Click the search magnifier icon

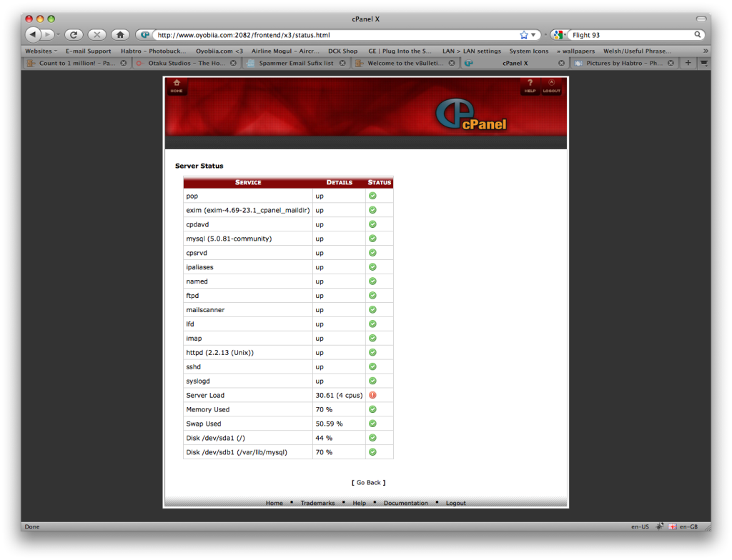(698, 34)
